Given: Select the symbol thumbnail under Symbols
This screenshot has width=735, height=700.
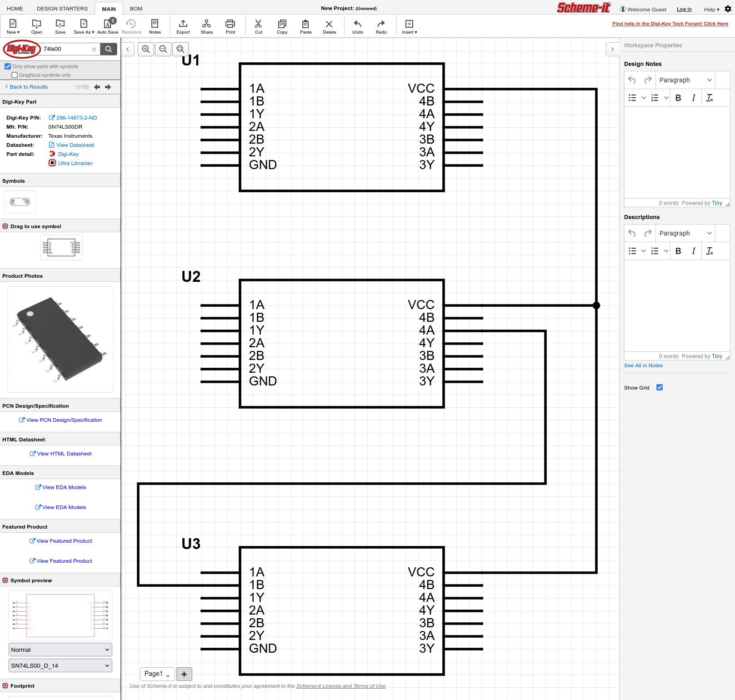Looking at the screenshot, I should tap(20, 202).
